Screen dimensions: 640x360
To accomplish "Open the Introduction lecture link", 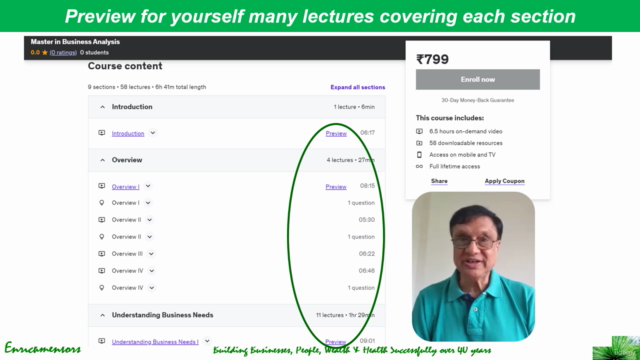I will [128, 133].
